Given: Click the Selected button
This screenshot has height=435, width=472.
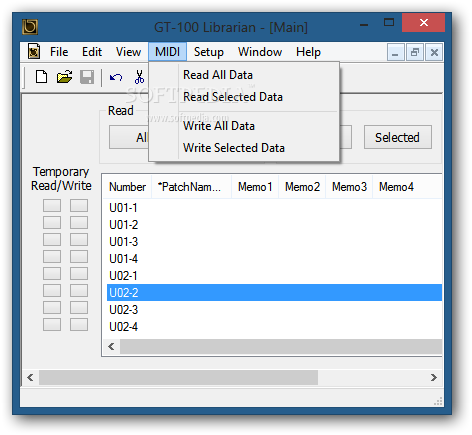Looking at the screenshot, I should coord(397,137).
